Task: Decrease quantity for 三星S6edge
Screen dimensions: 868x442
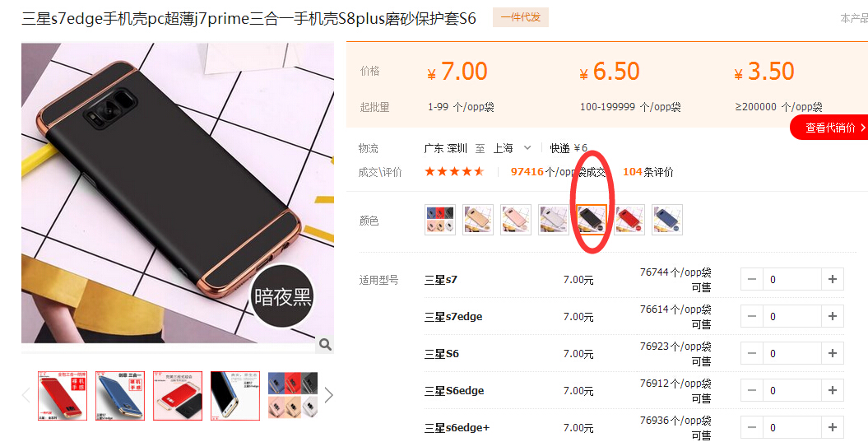Action: (752, 390)
